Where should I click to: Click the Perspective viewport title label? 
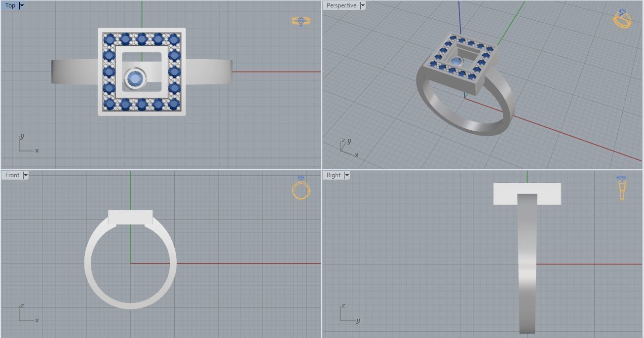click(341, 5)
